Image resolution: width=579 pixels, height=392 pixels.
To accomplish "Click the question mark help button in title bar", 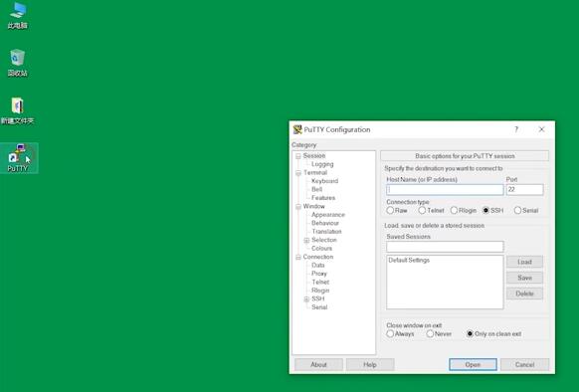I will (x=516, y=129).
